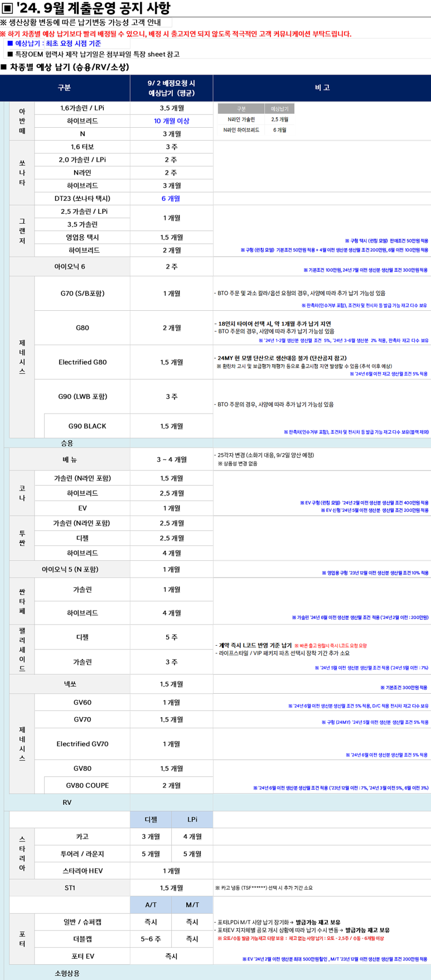
Task: Click the 아이오닉 6 cell
Action: (70, 267)
